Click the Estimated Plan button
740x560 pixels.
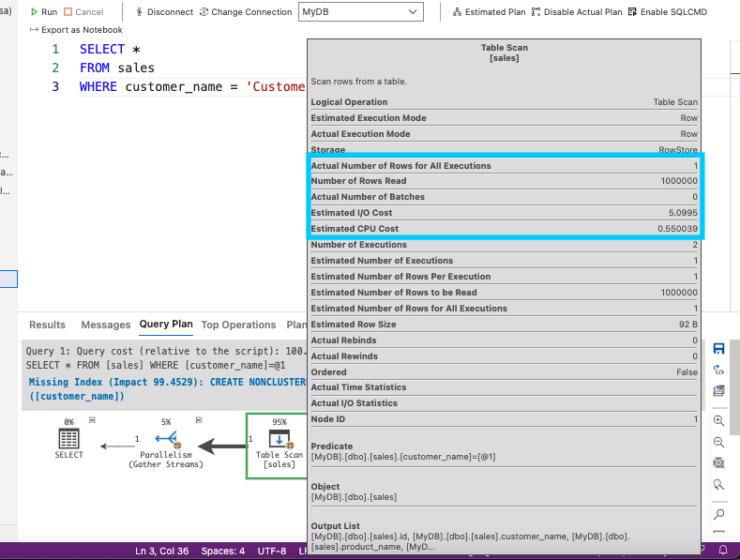tap(489, 12)
